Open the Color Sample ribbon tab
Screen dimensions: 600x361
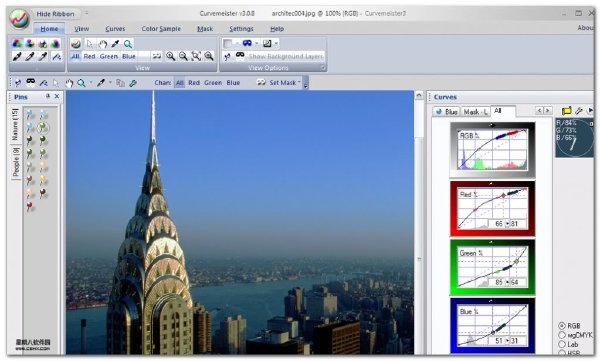pyautogui.click(x=161, y=29)
